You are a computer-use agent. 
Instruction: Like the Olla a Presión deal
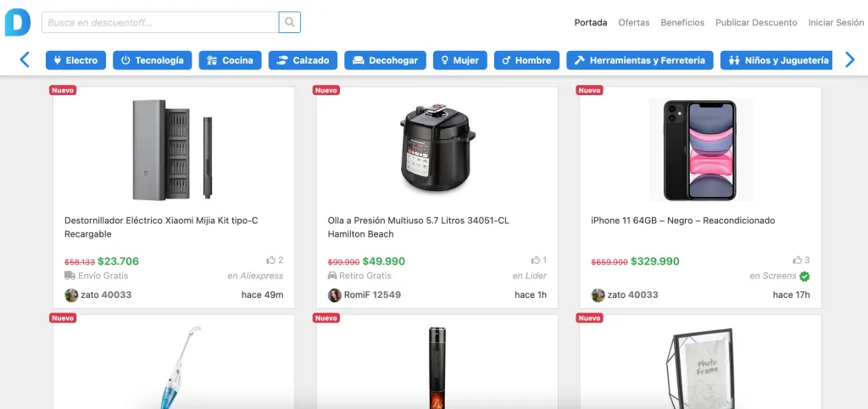click(536, 260)
